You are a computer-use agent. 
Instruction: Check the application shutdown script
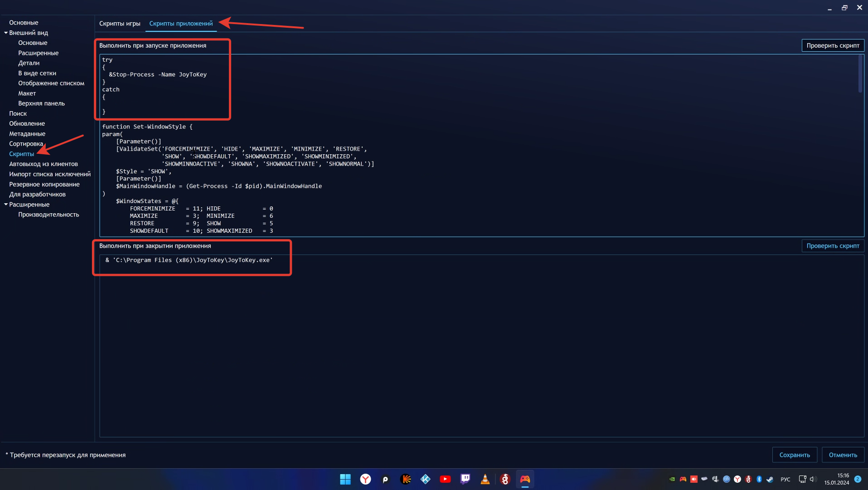833,246
